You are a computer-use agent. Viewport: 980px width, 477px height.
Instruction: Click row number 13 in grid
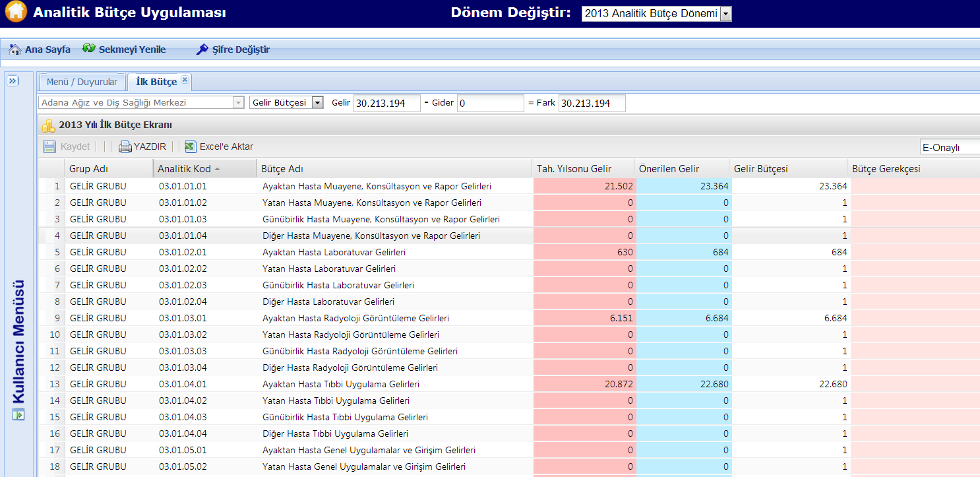click(x=51, y=384)
